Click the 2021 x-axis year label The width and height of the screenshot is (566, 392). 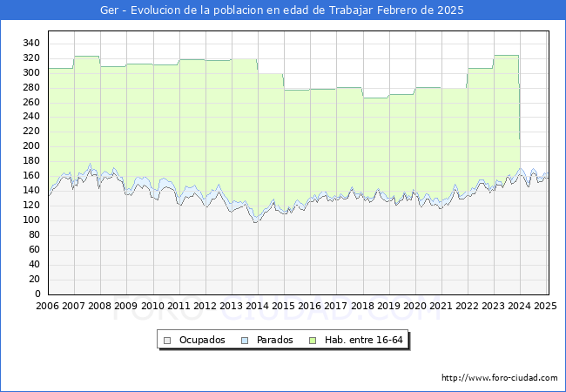click(441, 306)
